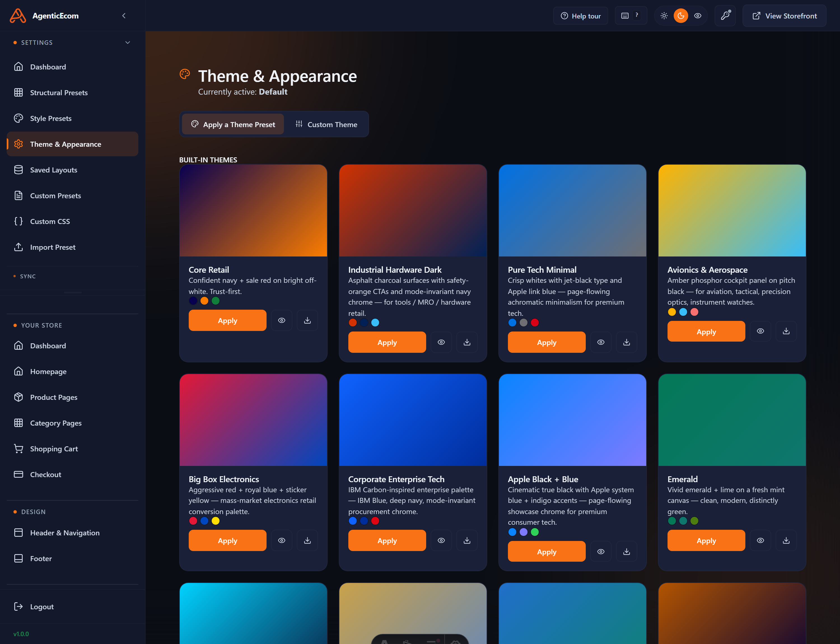Click the Import Preset upload icon

(x=18, y=247)
